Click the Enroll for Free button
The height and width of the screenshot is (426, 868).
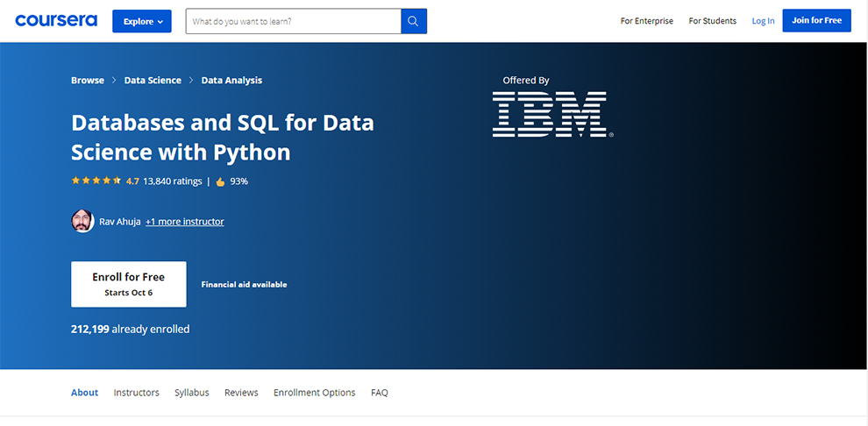tap(128, 284)
